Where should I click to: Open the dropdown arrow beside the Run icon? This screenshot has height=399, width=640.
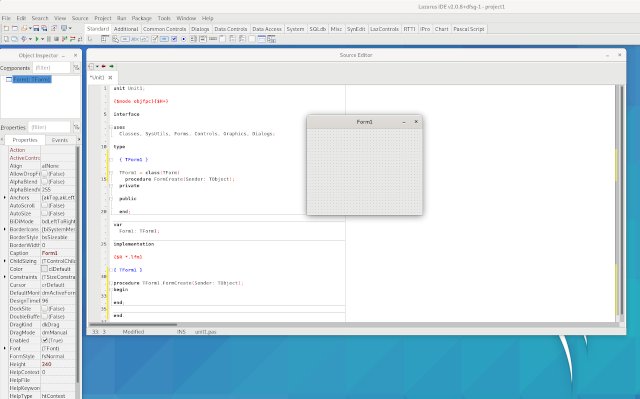tap(42, 39)
